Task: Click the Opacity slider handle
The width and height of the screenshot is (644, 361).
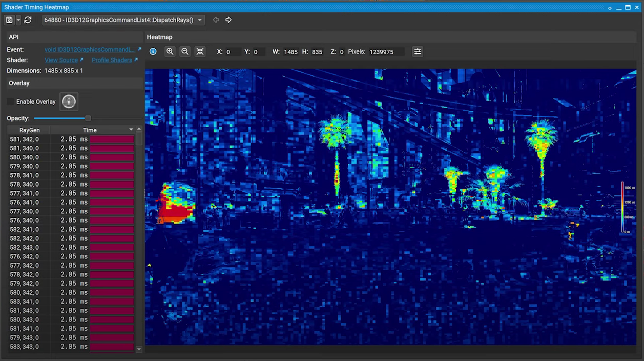Action: (88, 118)
